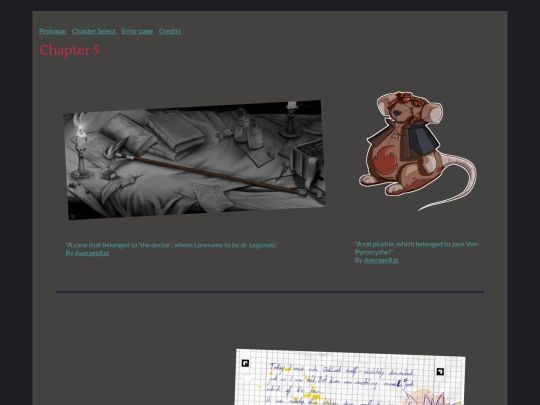Go to Chapter Select page
The height and width of the screenshot is (405, 540).
pyautogui.click(x=94, y=31)
